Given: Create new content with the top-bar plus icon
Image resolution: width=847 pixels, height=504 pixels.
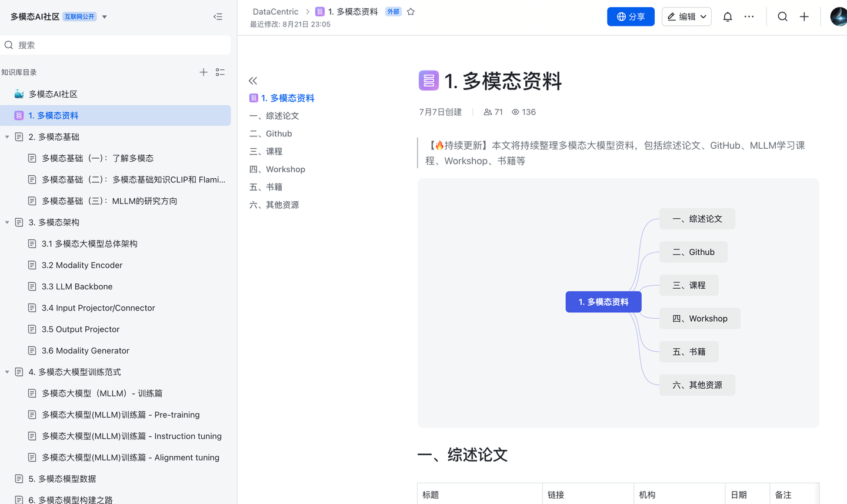Looking at the screenshot, I should tap(804, 16).
